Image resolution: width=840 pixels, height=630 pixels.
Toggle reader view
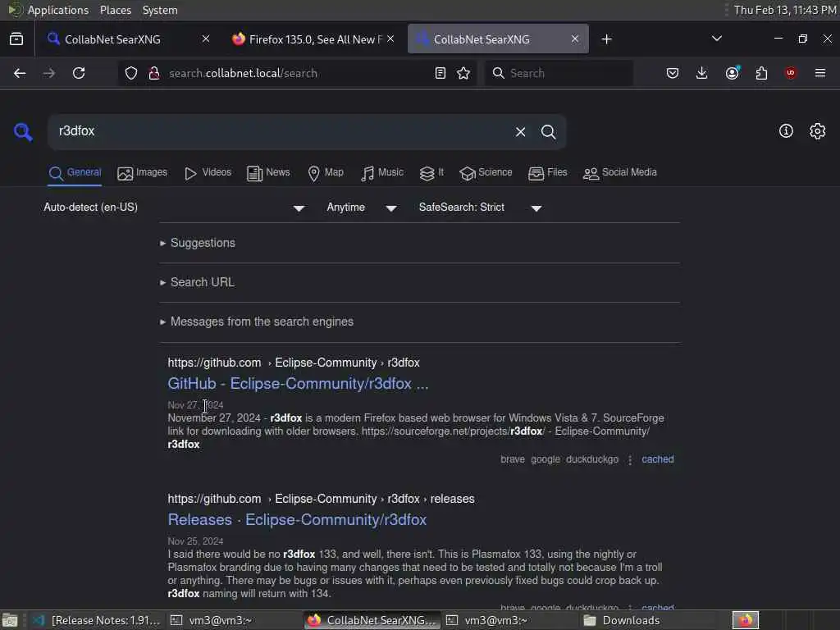(x=441, y=73)
